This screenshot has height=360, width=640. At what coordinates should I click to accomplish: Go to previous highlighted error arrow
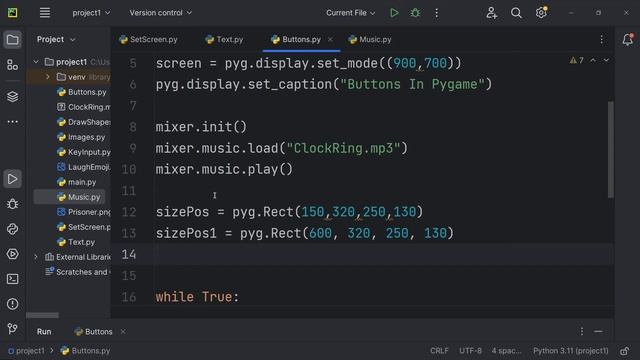pyautogui.click(x=593, y=60)
